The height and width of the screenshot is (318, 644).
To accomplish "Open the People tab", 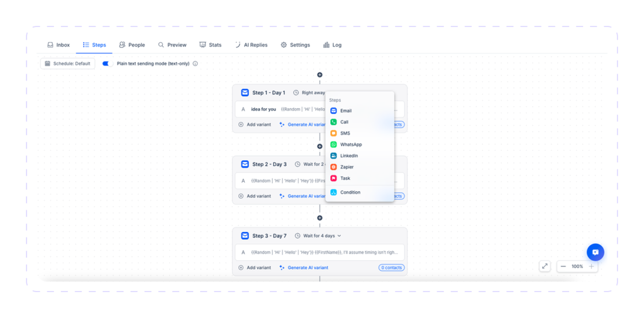I will pos(132,45).
